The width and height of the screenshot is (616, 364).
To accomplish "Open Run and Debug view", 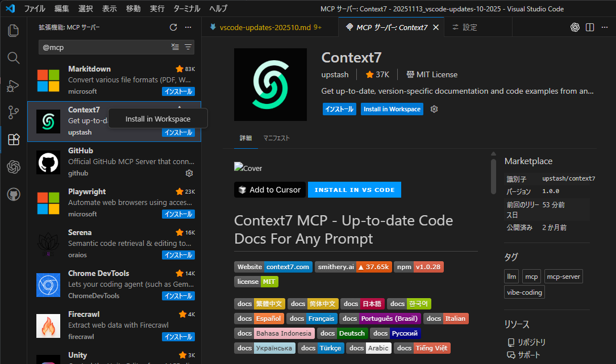I will click(13, 85).
